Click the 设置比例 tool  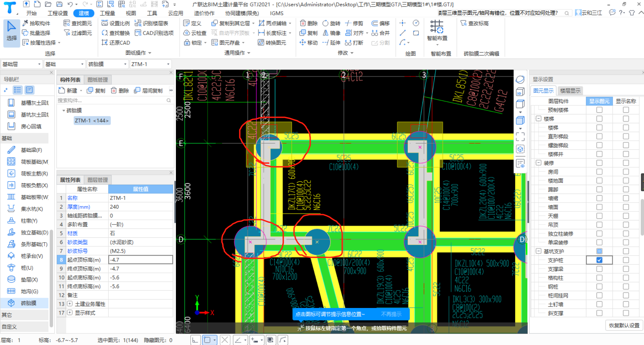tap(116, 23)
